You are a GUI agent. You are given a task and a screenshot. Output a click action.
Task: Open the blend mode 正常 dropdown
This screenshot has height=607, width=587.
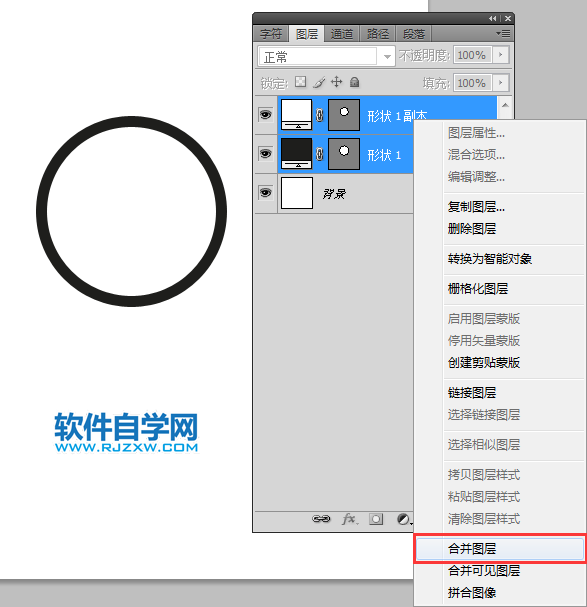pos(326,57)
